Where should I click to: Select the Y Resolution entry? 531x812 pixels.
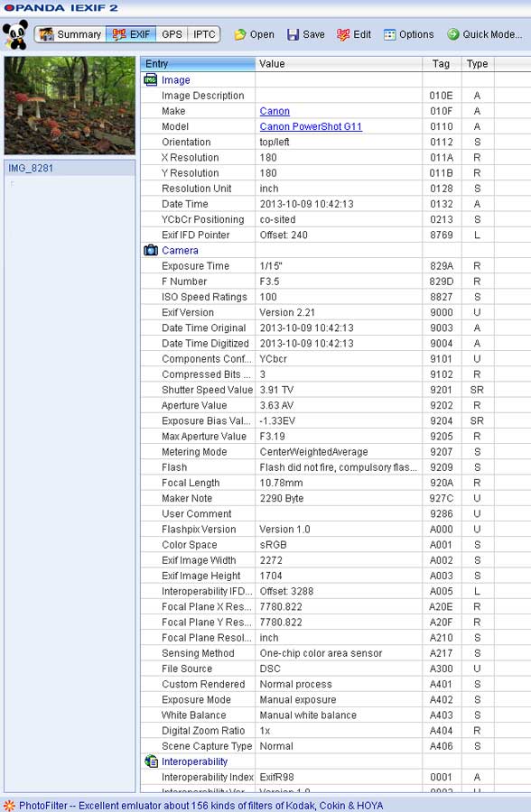[x=191, y=173]
